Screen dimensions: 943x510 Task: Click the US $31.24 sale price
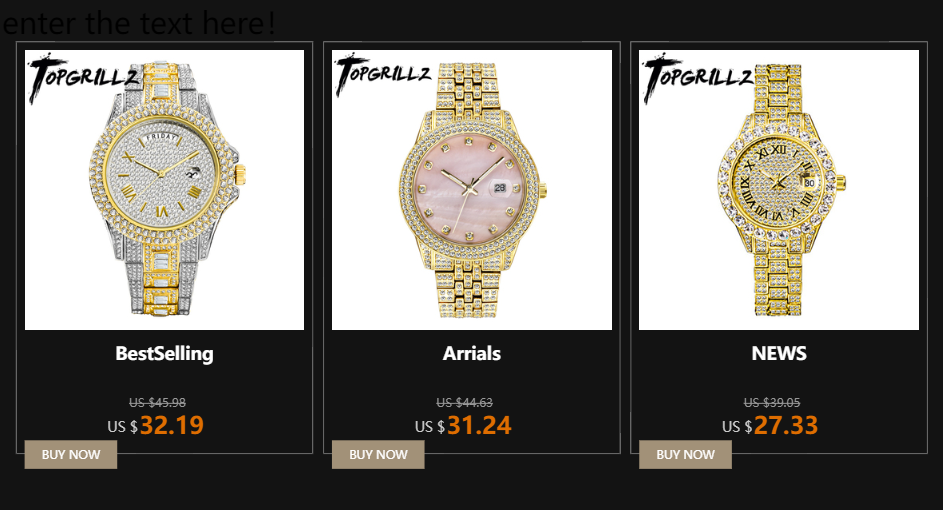pyautogui.click(x=463, y=426)
